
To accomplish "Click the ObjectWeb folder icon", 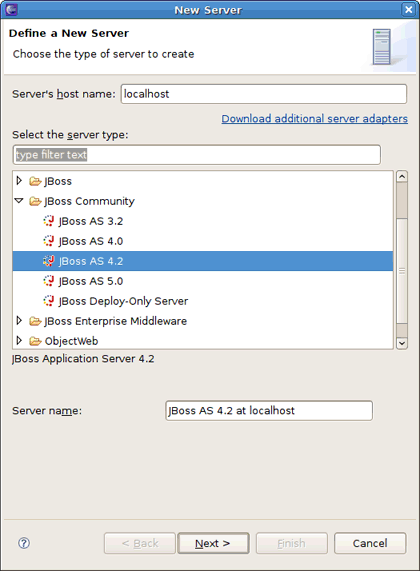I will 35,341.
